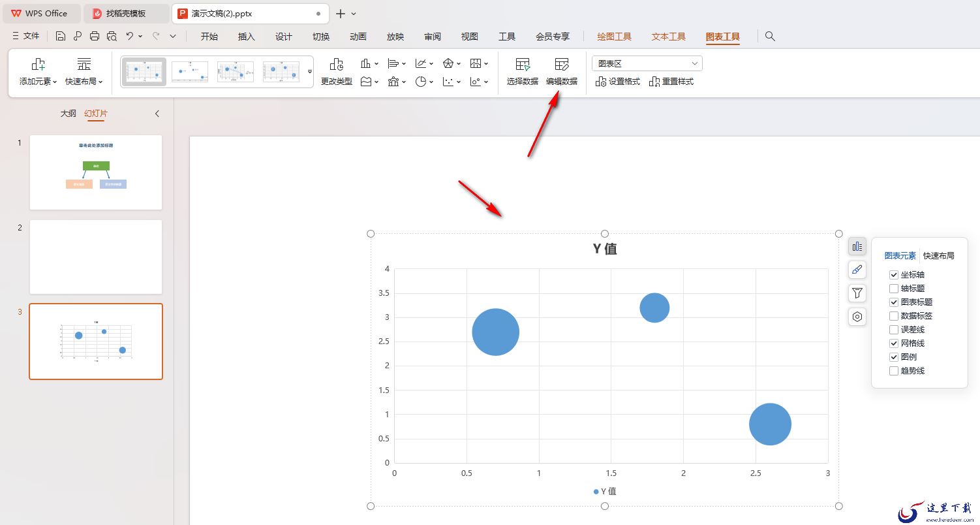Add a new tab with plus button
Screen dimensions: 980x525
point(341,13)
